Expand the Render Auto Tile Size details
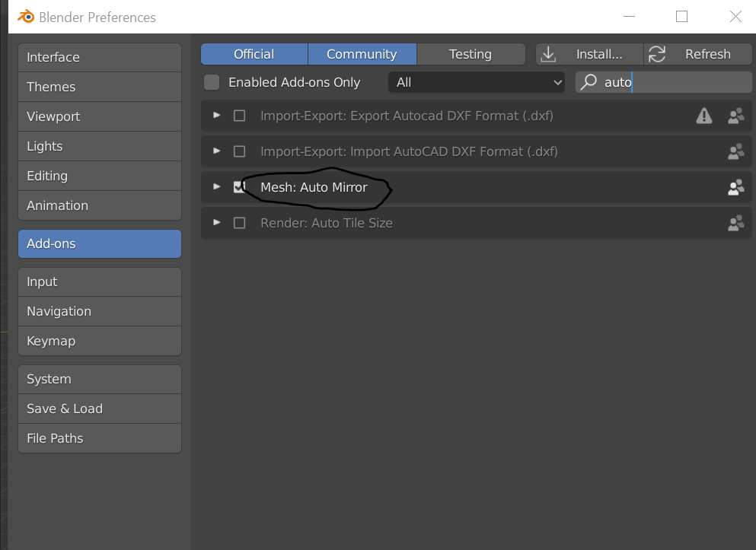The width and height of the screenshot is (756, 550). (217, 222)
